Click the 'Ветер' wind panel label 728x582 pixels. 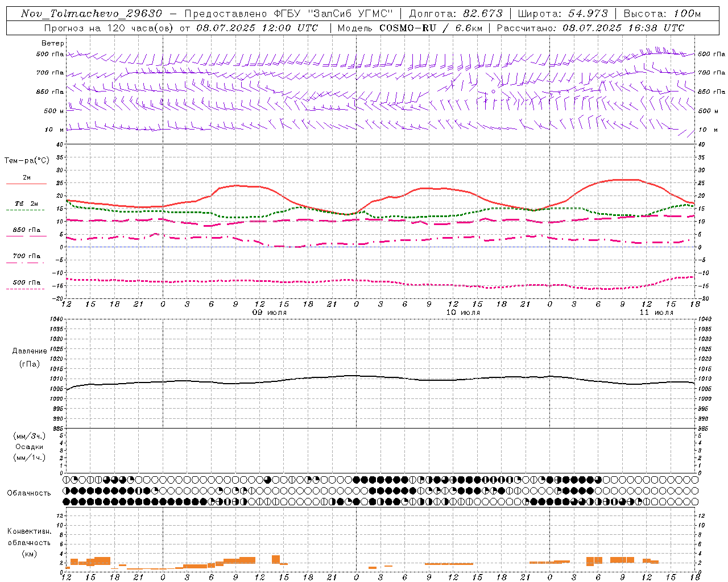click(53, 43)
